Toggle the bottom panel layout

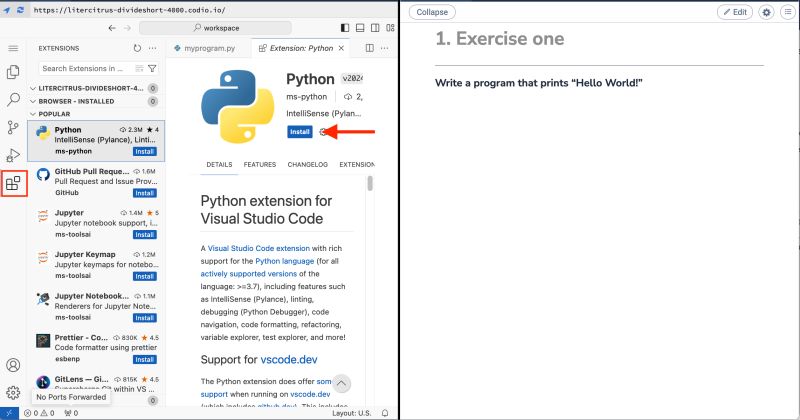coord(360,28)
